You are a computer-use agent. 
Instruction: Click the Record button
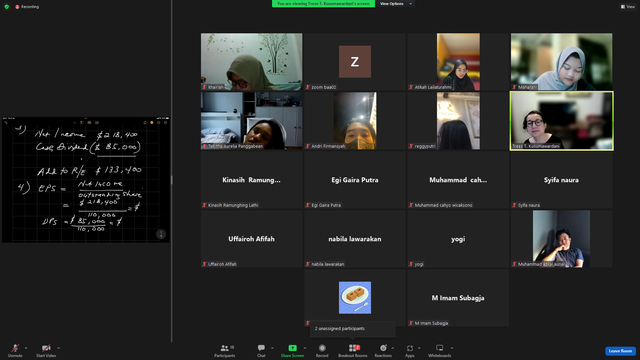point(322,350)
